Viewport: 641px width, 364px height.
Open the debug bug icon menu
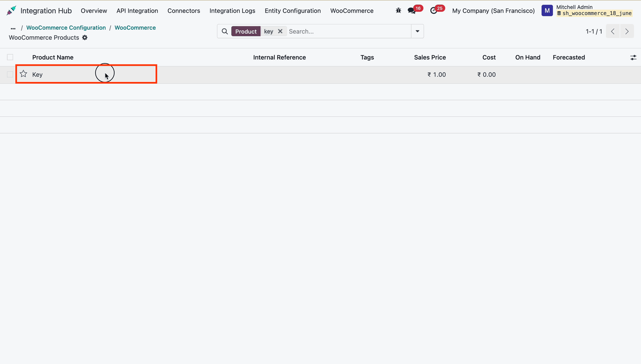point(398,11)
